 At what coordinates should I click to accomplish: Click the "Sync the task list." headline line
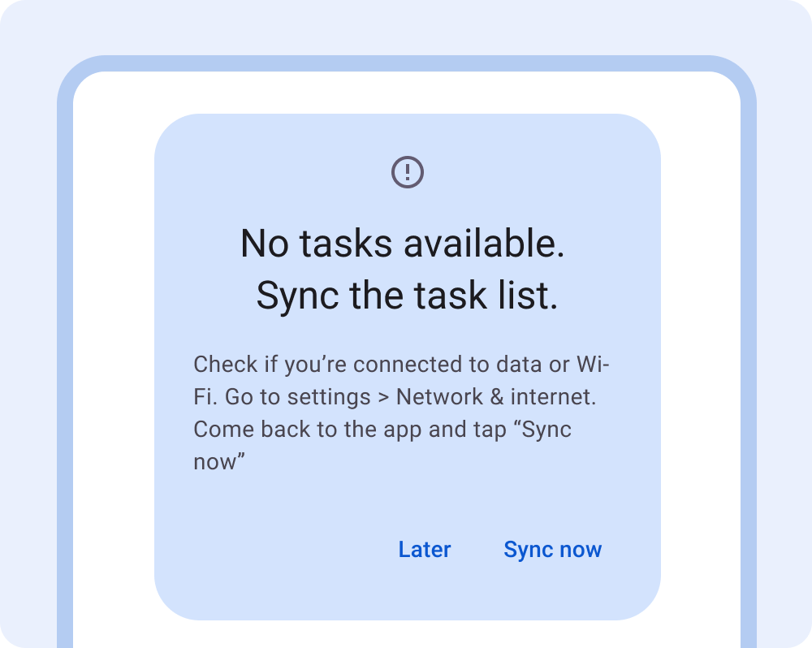pos(407,296)
